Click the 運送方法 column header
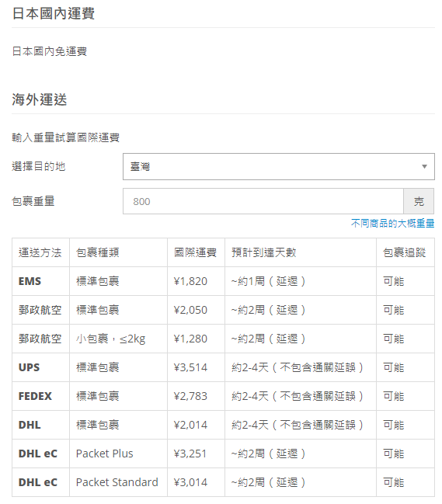The width and height of the screenshot is (442, 504). pyautogui.click(x=40, y=252)
